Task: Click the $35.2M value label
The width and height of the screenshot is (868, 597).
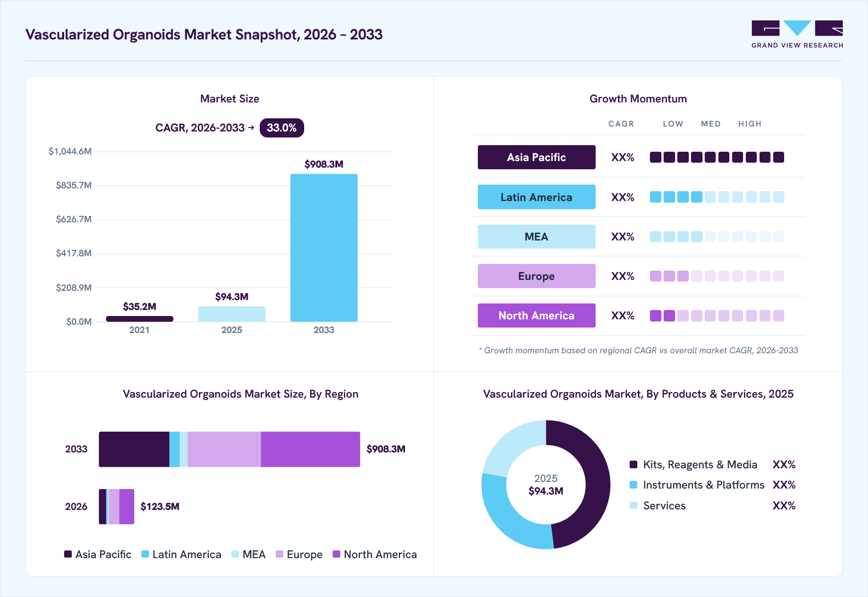Action: 140,307
